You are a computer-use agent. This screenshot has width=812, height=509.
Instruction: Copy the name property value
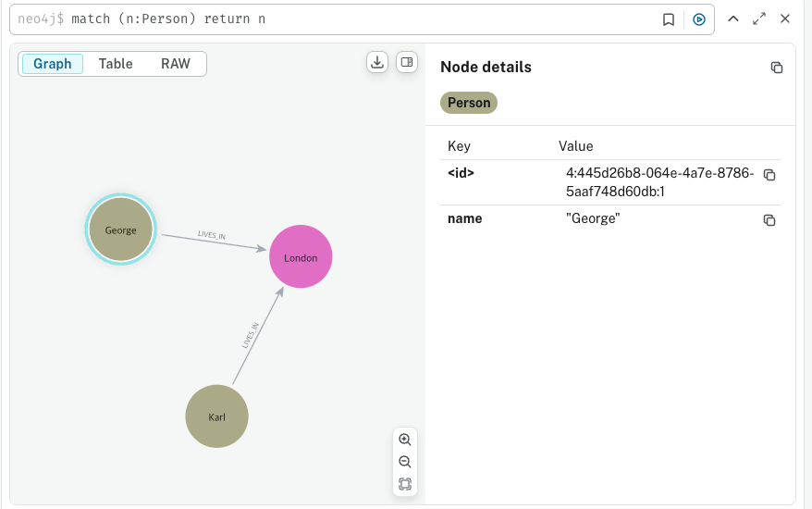coord(769,220)
